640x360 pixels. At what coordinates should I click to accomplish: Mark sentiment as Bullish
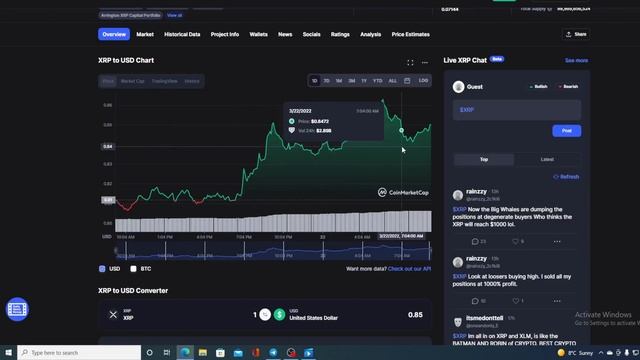pos(538,87)
